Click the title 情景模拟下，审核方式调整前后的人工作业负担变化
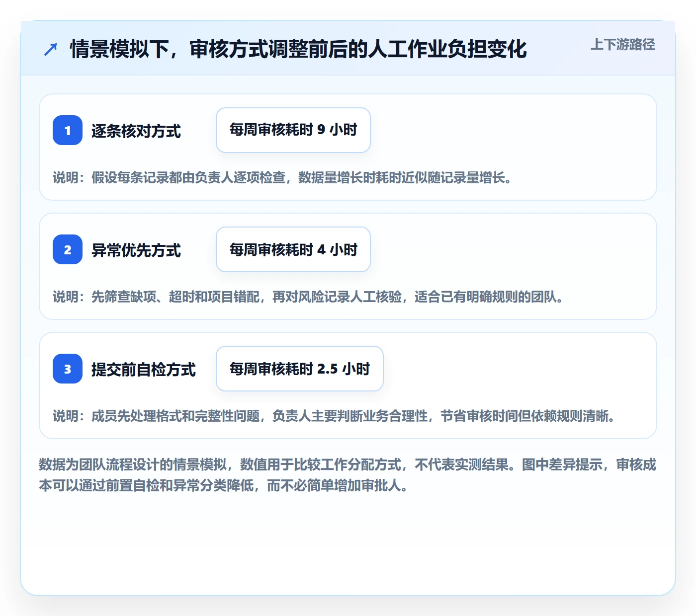Screen dimensions: 696x616 (x=298, y=49)
